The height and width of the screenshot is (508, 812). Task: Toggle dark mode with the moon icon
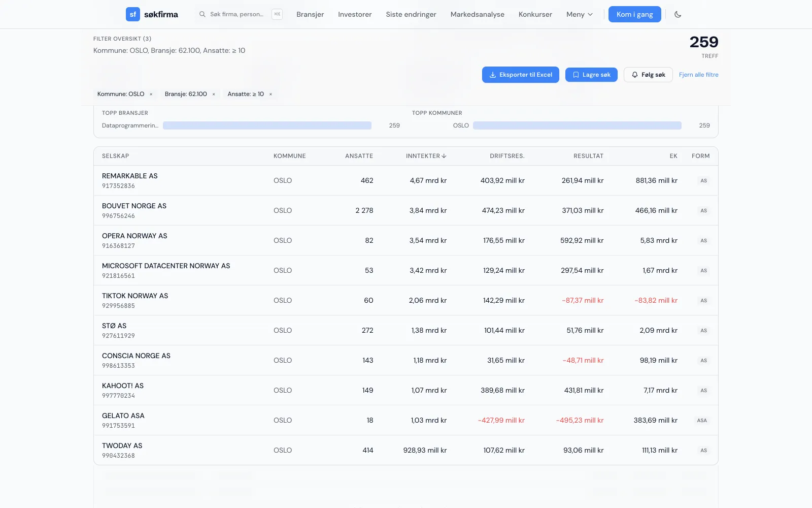[678, 14]
